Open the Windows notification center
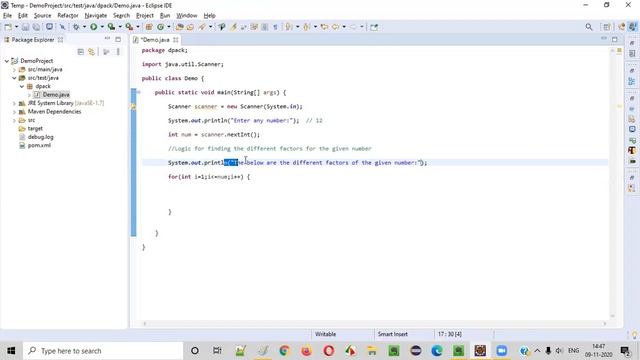This screenshot has width=640, height=360. tap(625, 351)
